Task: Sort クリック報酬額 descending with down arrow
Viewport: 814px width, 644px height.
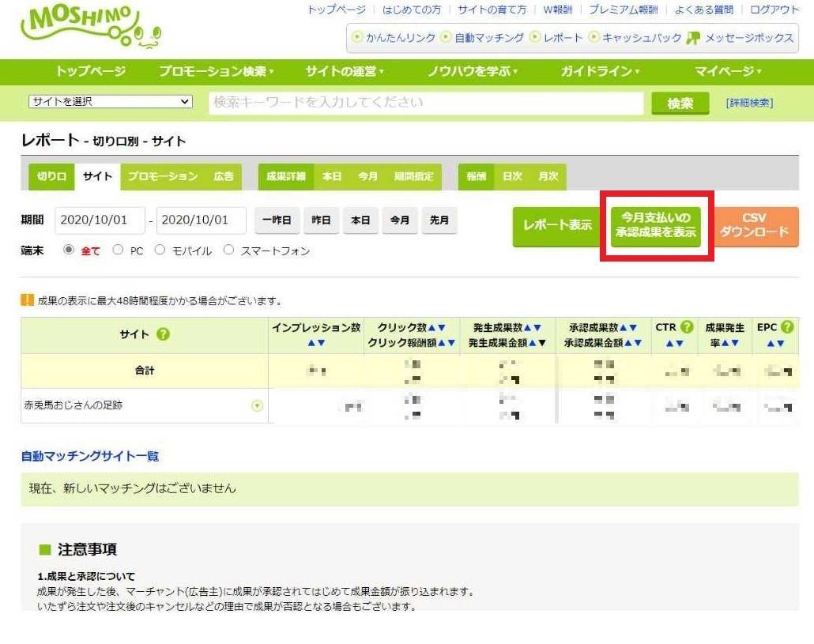Action: click(451, 343)
